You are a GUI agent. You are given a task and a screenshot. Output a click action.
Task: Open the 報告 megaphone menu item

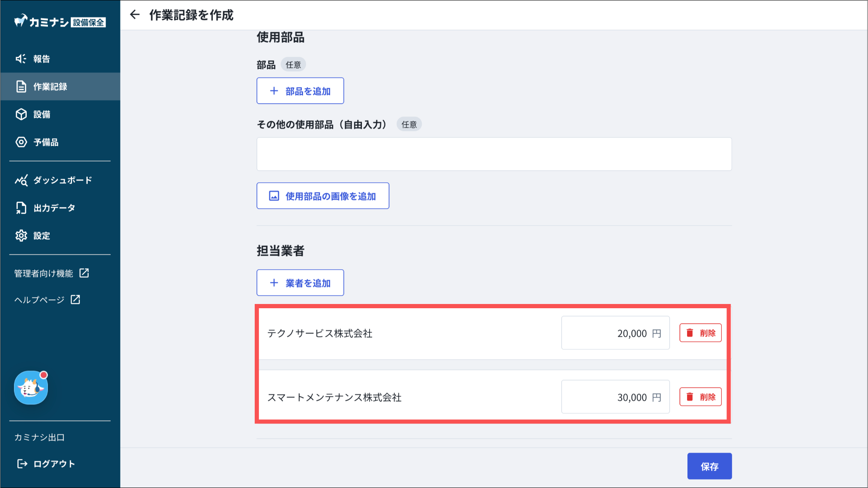(42, 59)
